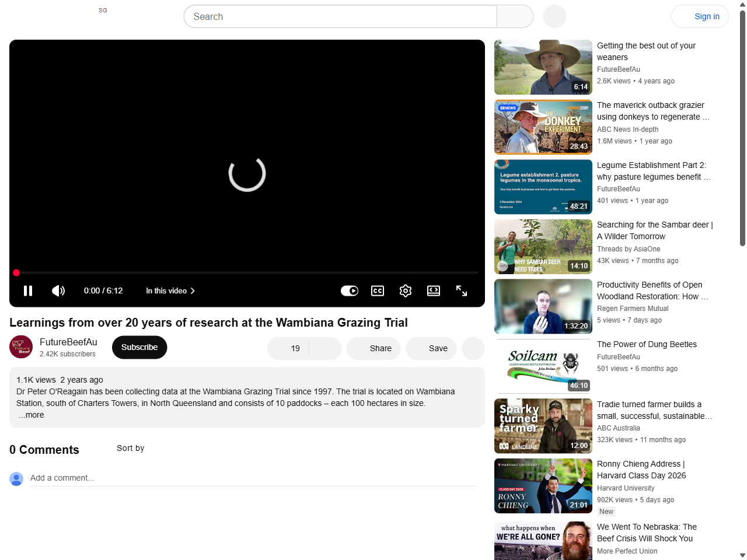
Task: Click the Add a comment field
Action: coord(253,478)
